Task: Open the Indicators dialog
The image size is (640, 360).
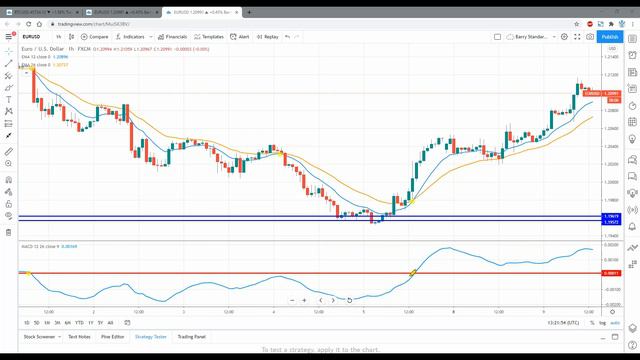Action: pyautogui.click(x=130, y=37)
